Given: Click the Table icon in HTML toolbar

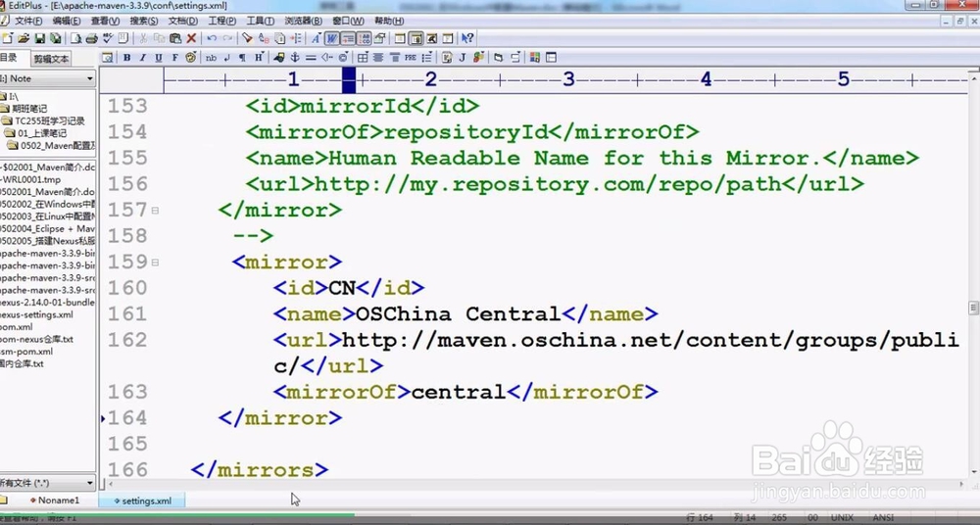Looking at the screenshot, I should (363, 58).
